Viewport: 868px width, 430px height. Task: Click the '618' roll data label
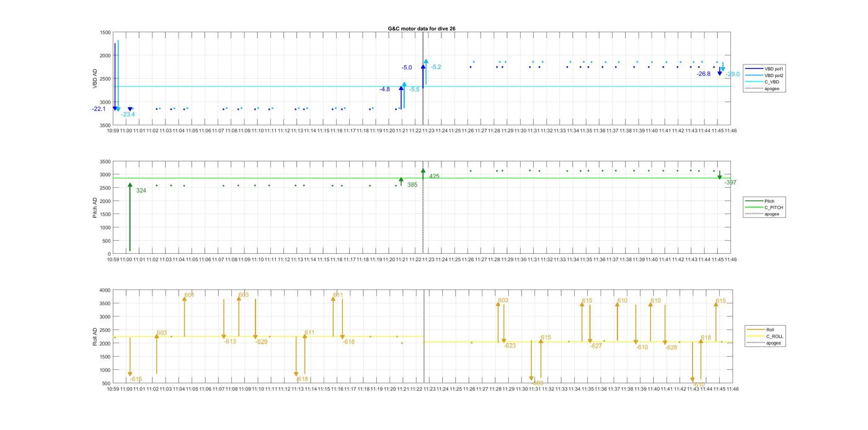point(706,338)
